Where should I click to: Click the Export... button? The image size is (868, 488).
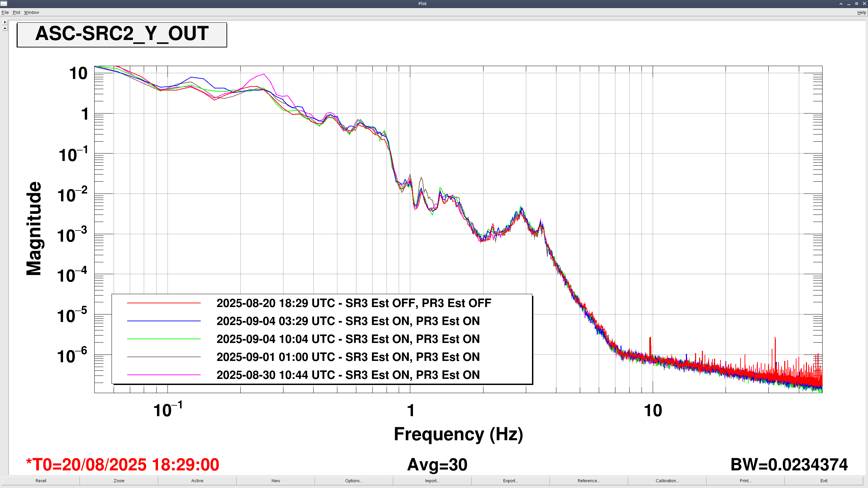pos(510,481)
